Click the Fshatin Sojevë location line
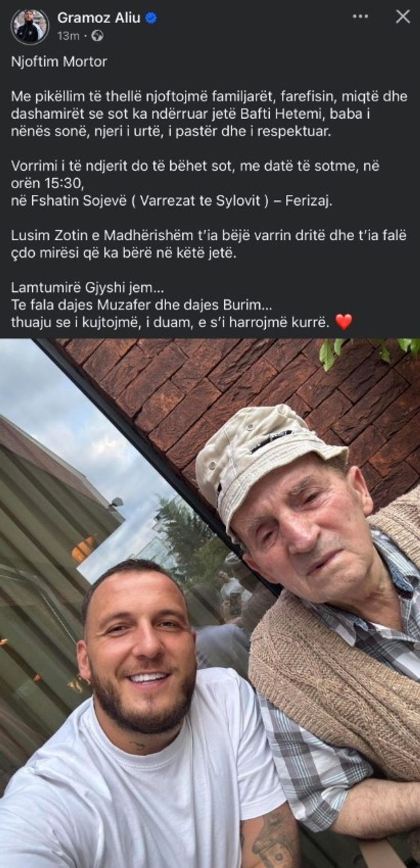This screenshot has width=420, height=868. [x=171, y=201]
